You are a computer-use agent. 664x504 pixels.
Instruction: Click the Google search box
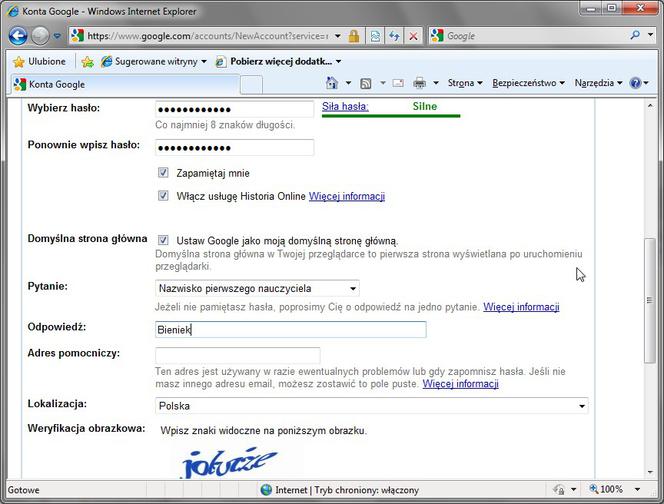click(536, 36)
